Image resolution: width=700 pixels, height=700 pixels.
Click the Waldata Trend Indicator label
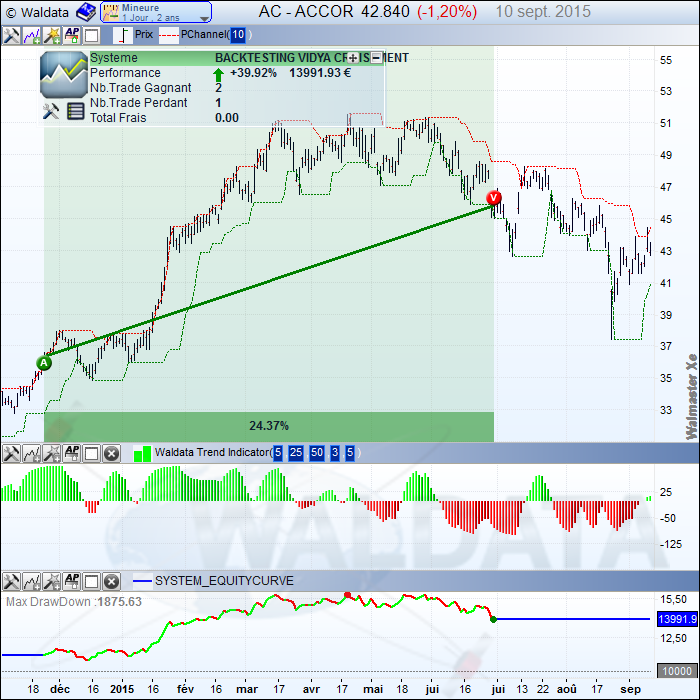[x=212, y=453]
